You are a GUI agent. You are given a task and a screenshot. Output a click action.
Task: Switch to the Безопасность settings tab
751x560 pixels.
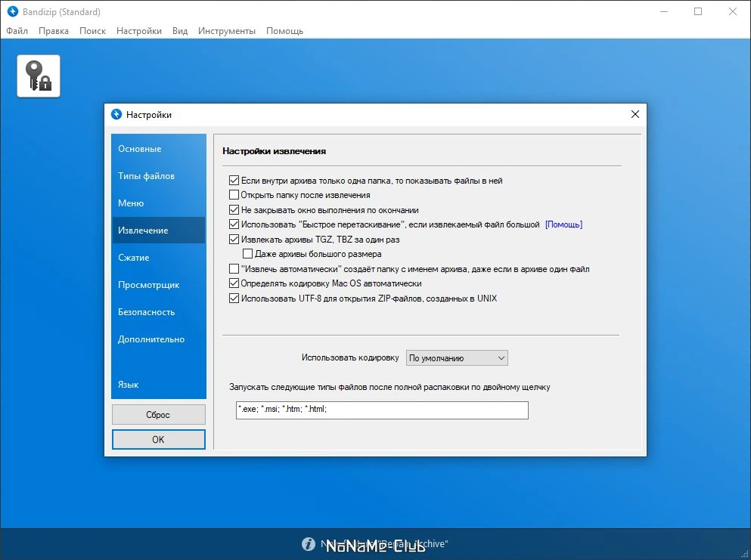tap(159, 312)
